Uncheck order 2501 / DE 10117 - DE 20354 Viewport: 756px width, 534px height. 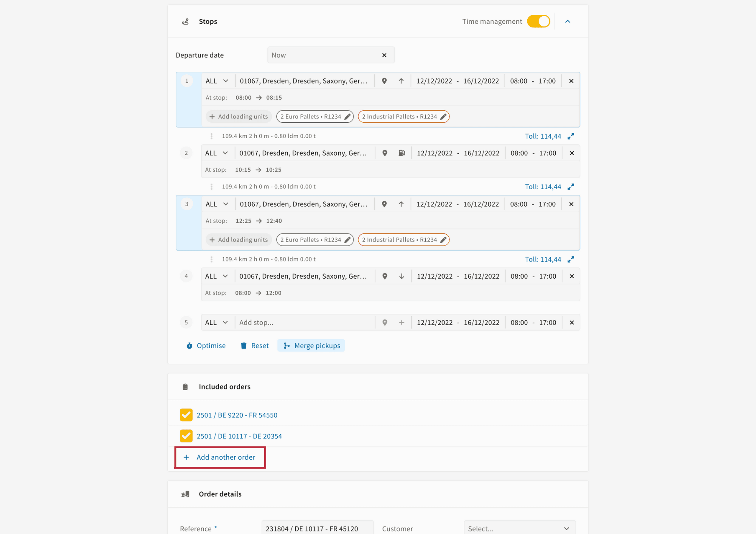pyautogui.click(x=186, y=436)
